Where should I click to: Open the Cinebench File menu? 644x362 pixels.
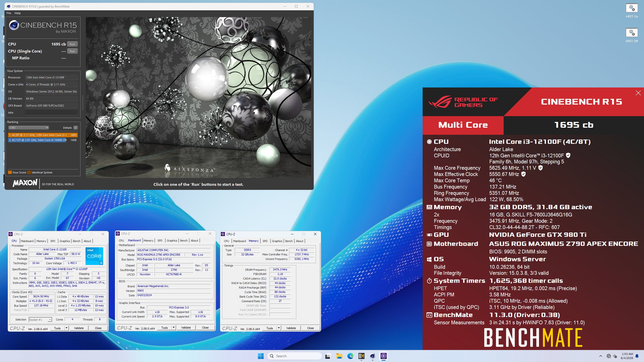(9, 13)
